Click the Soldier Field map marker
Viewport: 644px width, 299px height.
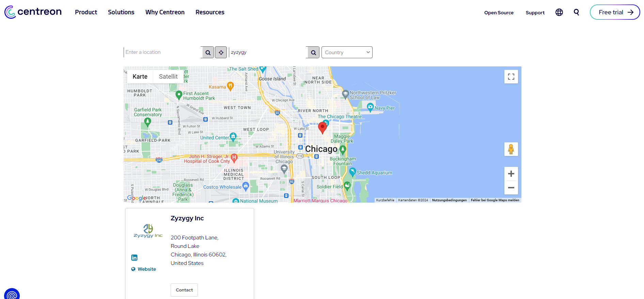(x=347, y=186)
